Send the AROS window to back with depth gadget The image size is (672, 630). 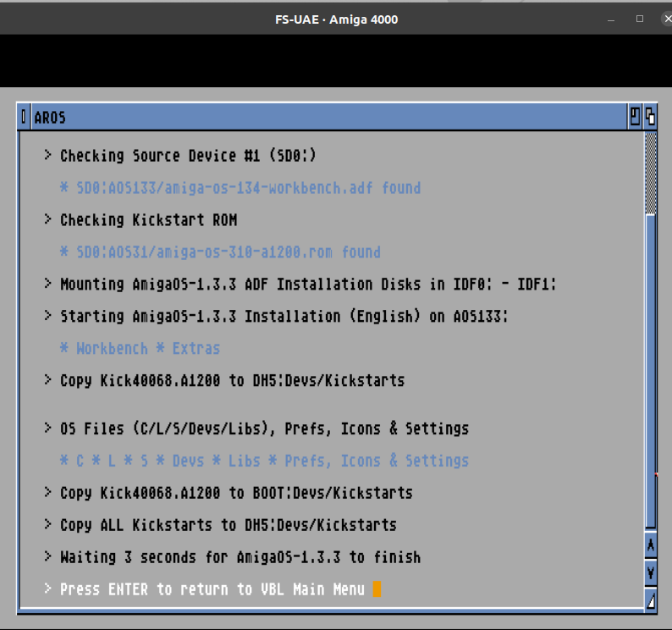[650, 117]
